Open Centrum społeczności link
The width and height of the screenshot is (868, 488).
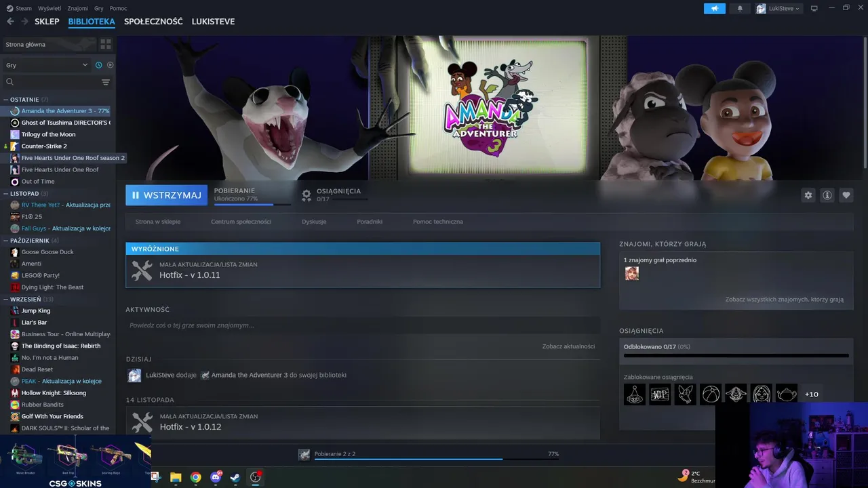(241, 222)
